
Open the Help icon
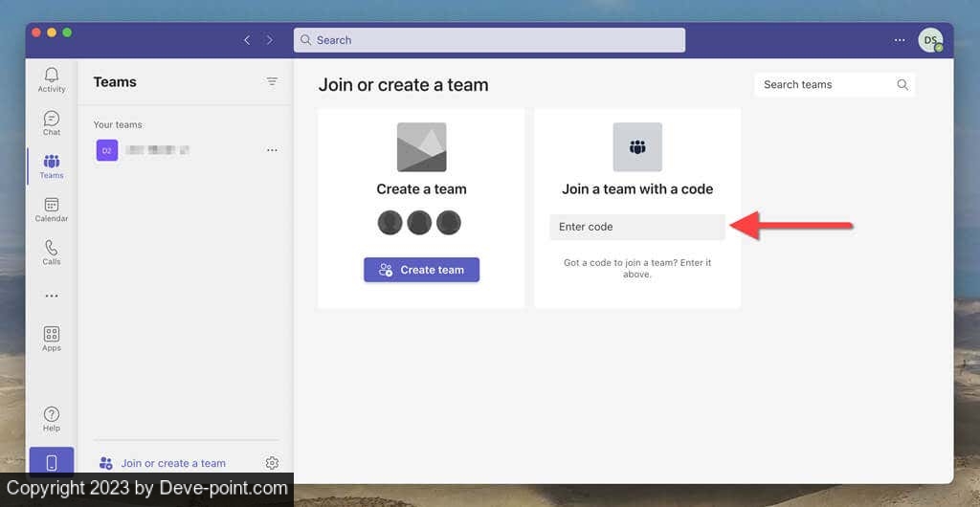(52, 419)
